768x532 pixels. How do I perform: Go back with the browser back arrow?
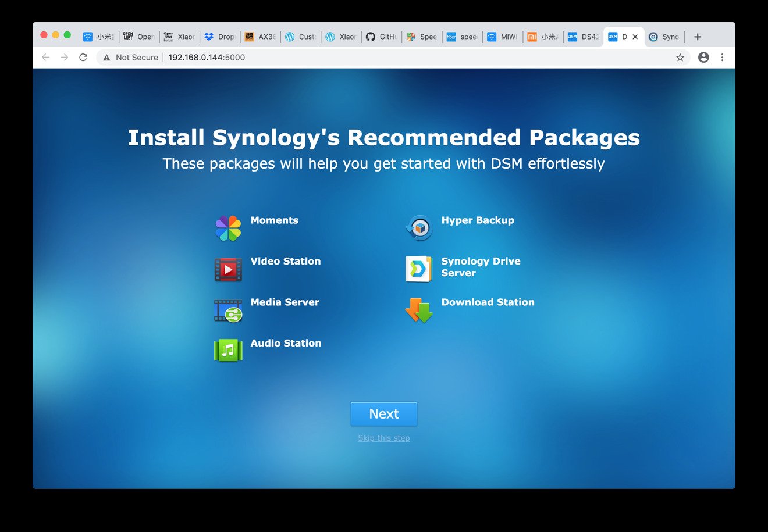tap(46, 58)
